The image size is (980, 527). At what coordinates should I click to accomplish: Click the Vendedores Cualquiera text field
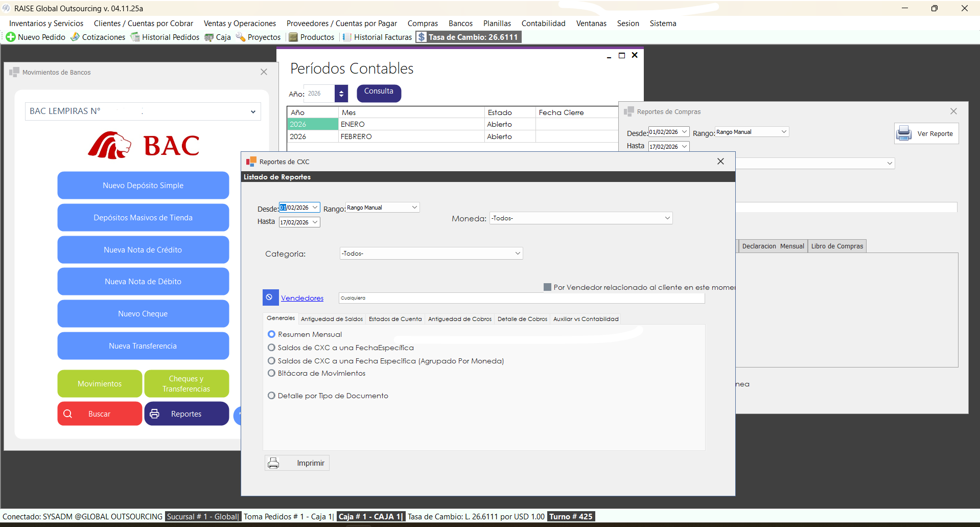coord(522,298)
